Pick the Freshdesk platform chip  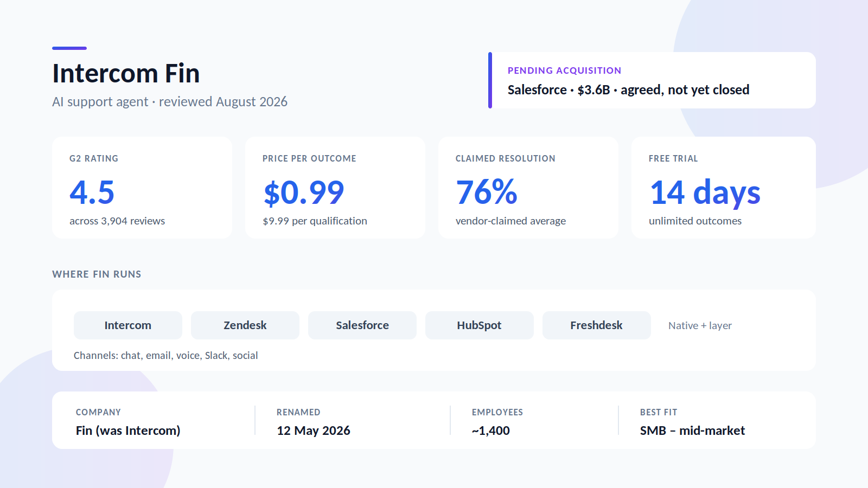pos(597,325)
